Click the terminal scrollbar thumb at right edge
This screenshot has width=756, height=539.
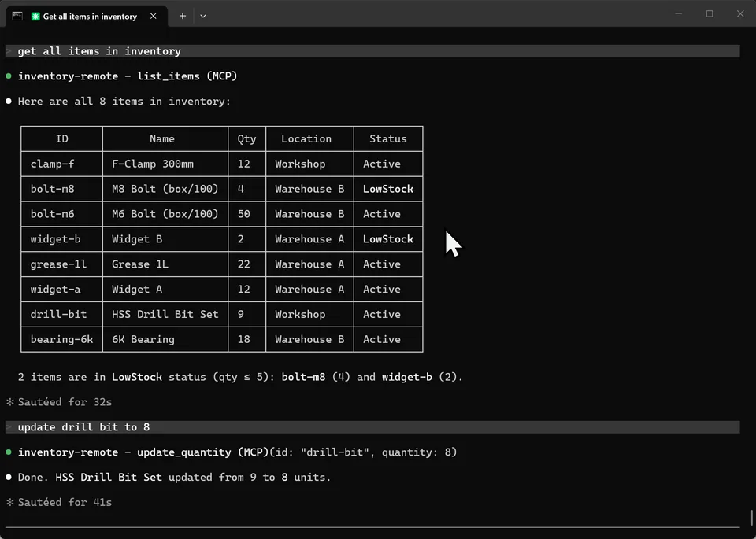click(x=751, y=519)
